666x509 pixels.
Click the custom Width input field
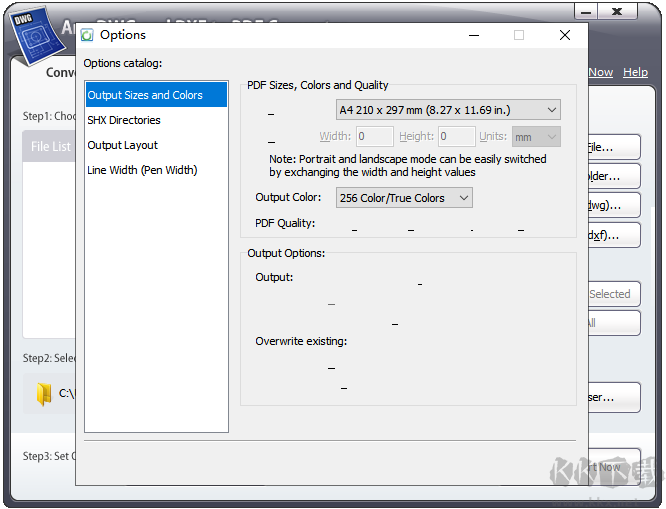click(x=375, y=137)
